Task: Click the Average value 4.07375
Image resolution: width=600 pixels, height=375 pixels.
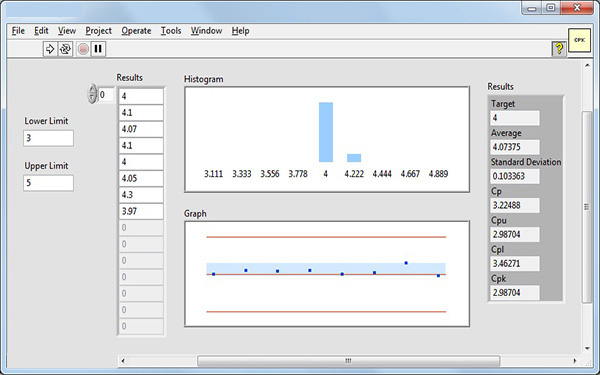Action: click(515, 147)
